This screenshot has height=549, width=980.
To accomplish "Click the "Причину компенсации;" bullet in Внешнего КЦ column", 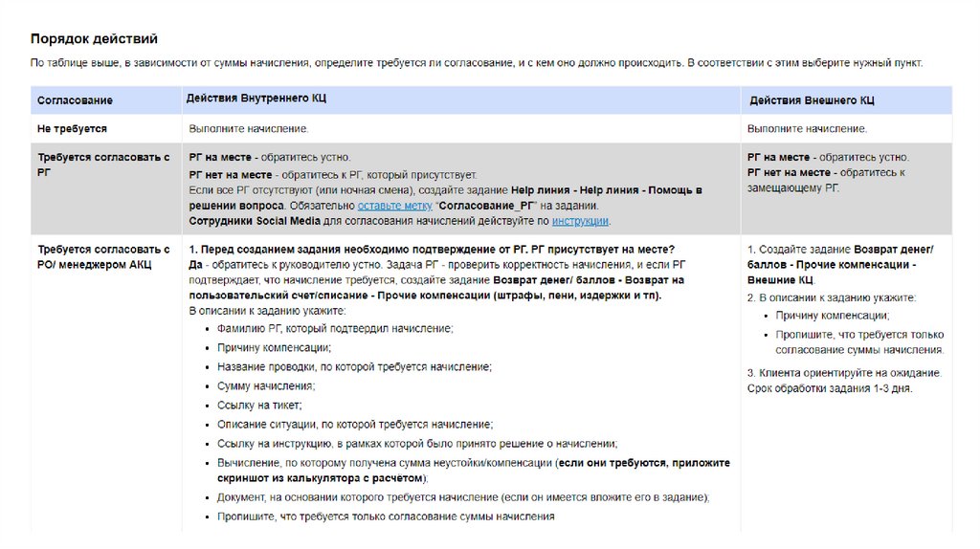I will 833,316.
